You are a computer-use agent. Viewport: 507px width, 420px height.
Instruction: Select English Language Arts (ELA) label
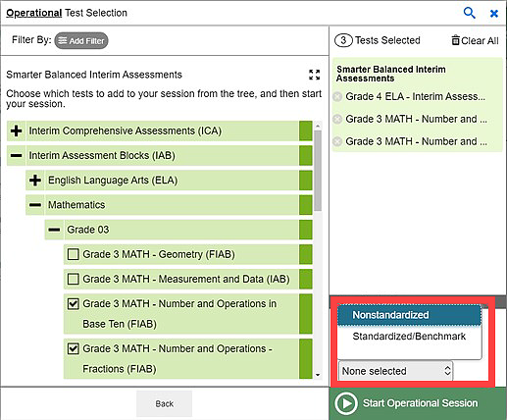click(x=113, y=181)
